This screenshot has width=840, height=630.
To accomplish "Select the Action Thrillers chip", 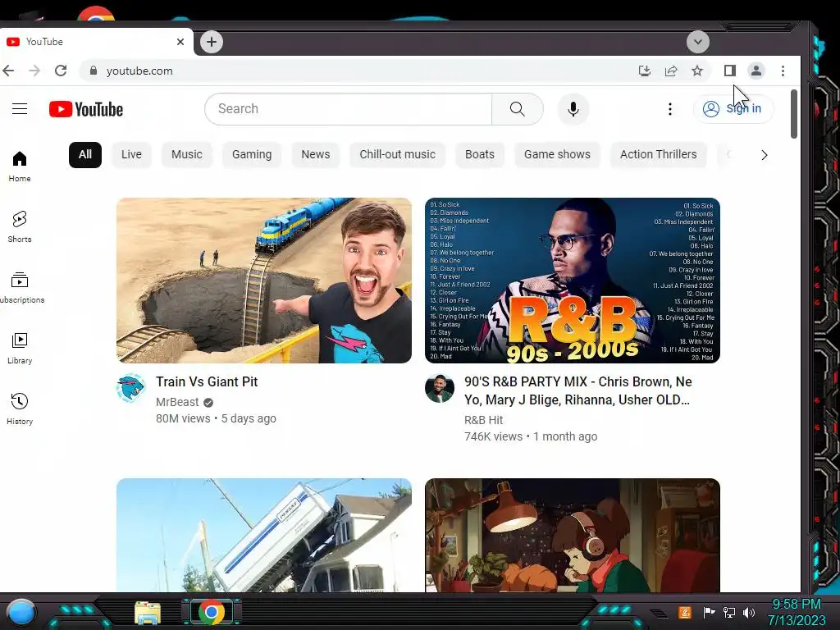I will click(659, 155).
